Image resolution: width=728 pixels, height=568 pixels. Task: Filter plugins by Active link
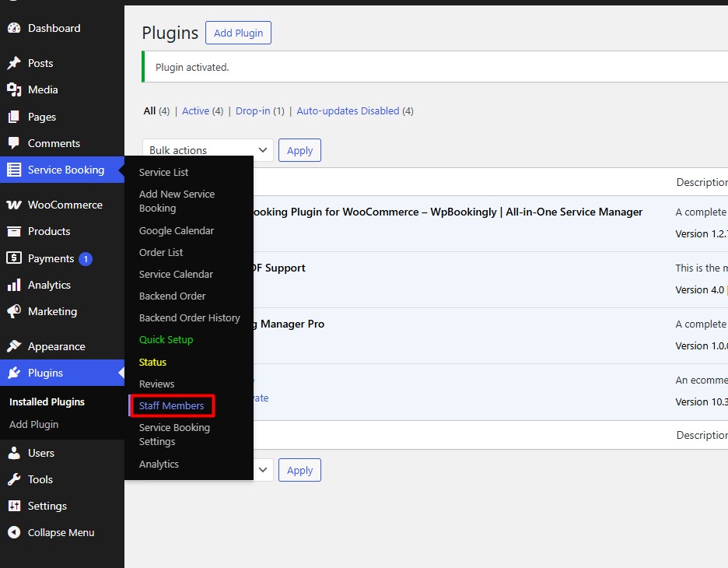coord(195,111)
